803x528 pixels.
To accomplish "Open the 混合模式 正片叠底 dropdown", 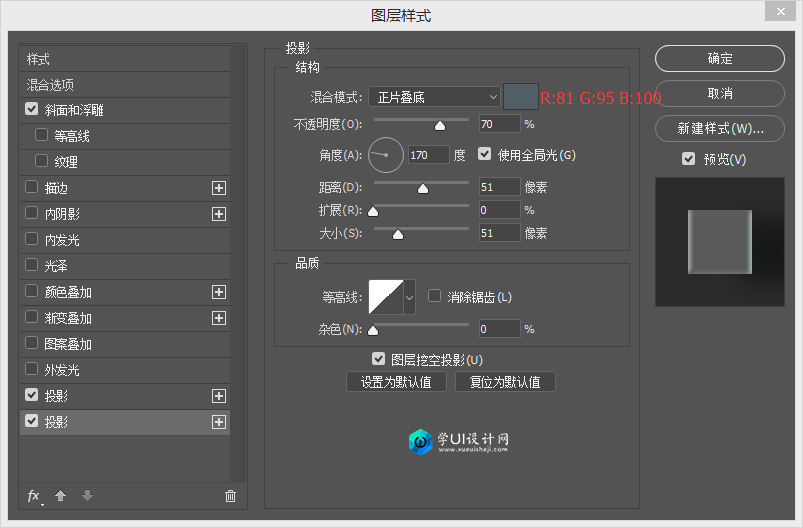I will (434, 97).
